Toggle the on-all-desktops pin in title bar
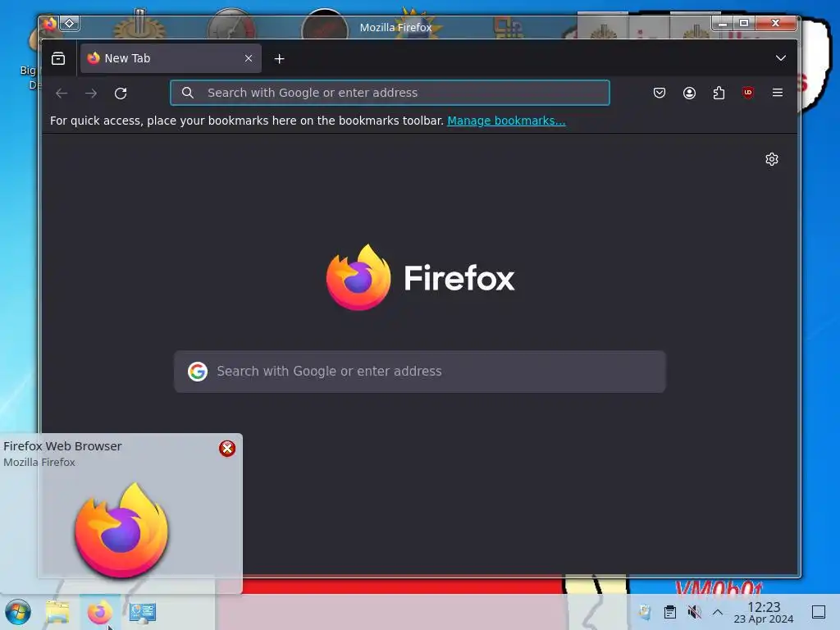Image resolution: width=840 pixels, height=630 pixels. click(x=70, y=23)
